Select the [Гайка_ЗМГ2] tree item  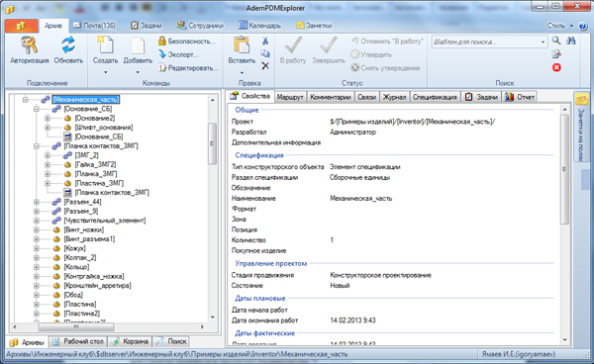95,164
